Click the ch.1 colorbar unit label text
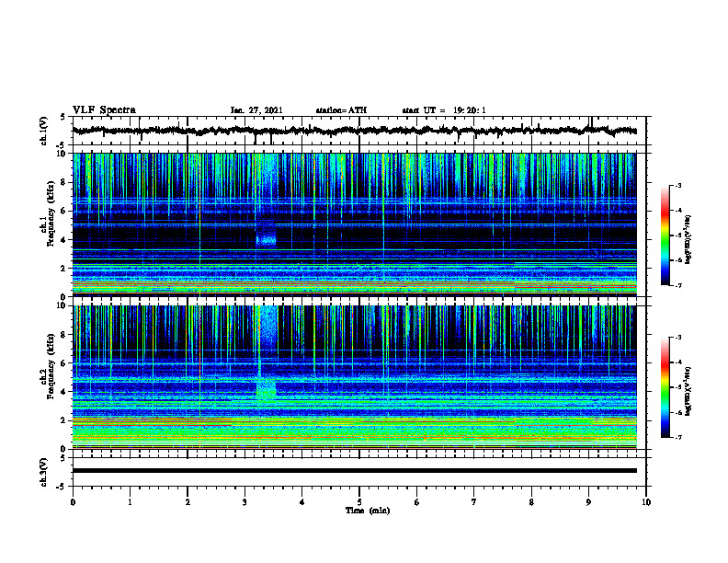 click(x=688, y=239)
